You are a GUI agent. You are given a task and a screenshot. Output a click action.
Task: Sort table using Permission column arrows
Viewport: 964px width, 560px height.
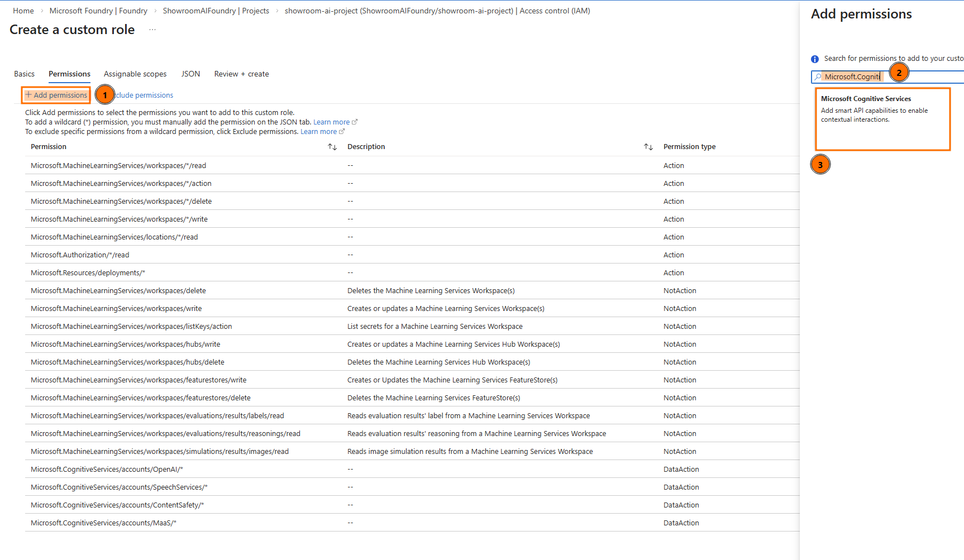332,147
